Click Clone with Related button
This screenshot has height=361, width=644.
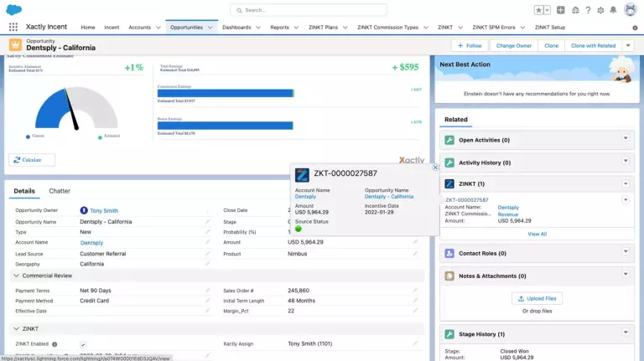click(593, 45)
